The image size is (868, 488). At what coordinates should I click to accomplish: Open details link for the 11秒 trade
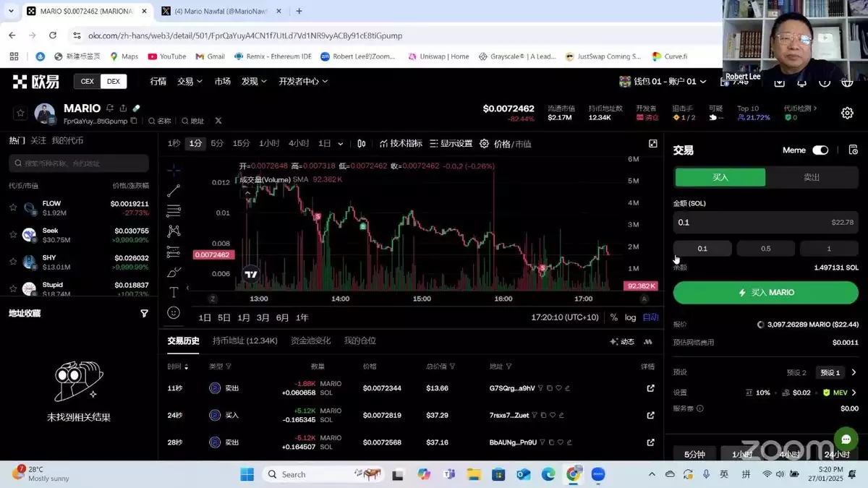pyautogui.click(x=650, y=388)
